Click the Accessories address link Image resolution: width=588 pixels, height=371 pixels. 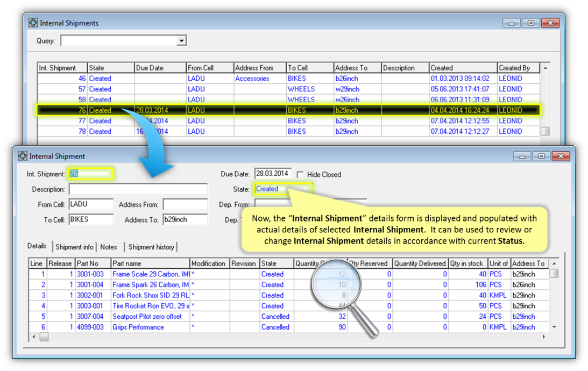[253, 78]
